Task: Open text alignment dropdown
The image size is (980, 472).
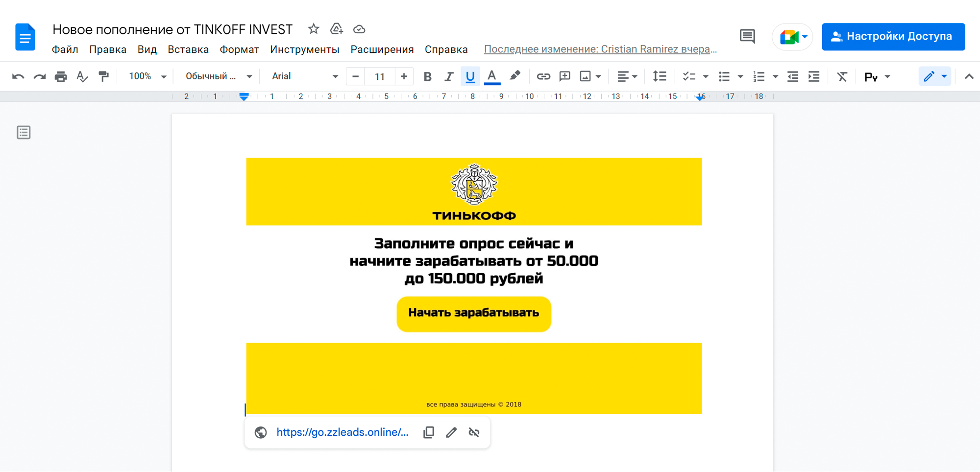Action: [x=627, y=76]
